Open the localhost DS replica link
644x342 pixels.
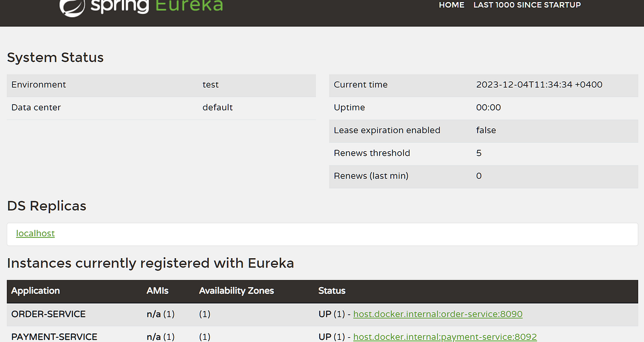(x=35, y=233)
